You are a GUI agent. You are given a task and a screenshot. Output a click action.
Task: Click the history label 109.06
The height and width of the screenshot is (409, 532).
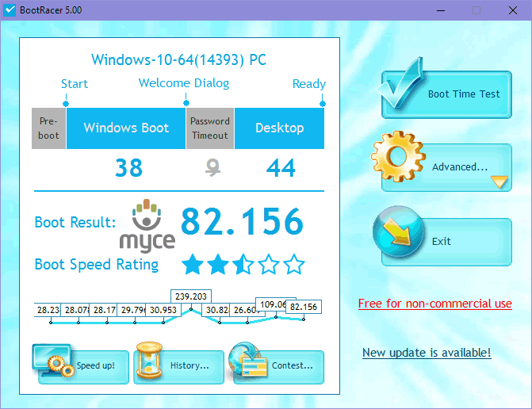tap(272, 304)
